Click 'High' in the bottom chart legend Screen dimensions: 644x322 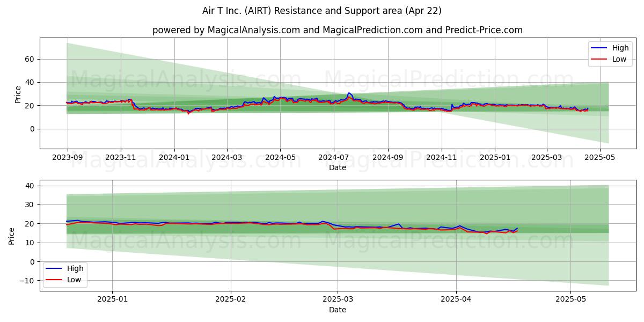pyautogui.click(x=75, y=268)
